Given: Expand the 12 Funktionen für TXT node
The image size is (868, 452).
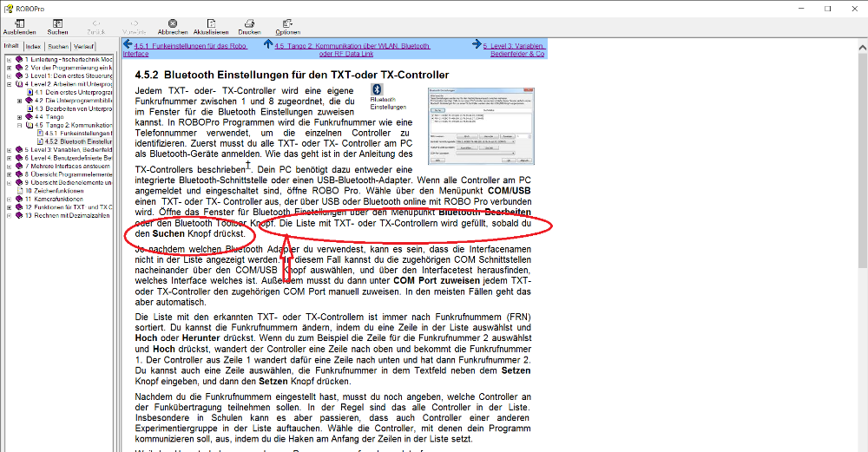Looking at the screenshot, I should [x=9, y=206].
